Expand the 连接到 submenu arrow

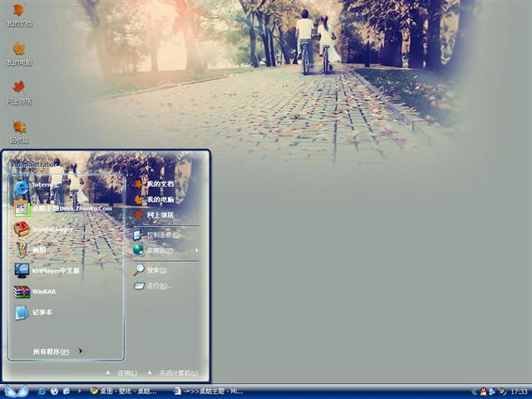197,250
